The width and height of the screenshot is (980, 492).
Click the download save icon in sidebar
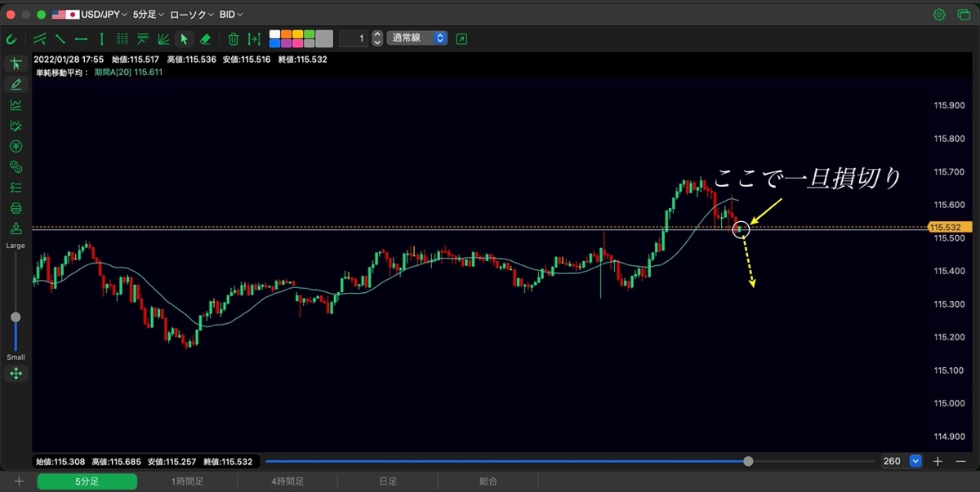16,228
